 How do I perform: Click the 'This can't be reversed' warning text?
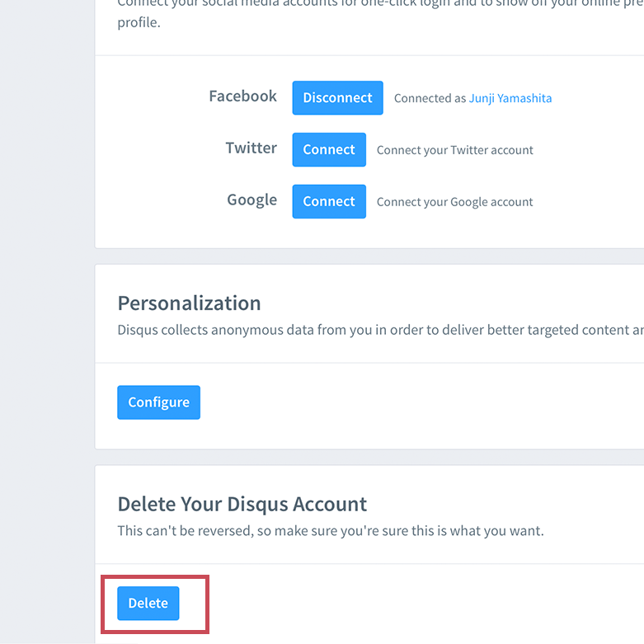click(x=330, y=530)
